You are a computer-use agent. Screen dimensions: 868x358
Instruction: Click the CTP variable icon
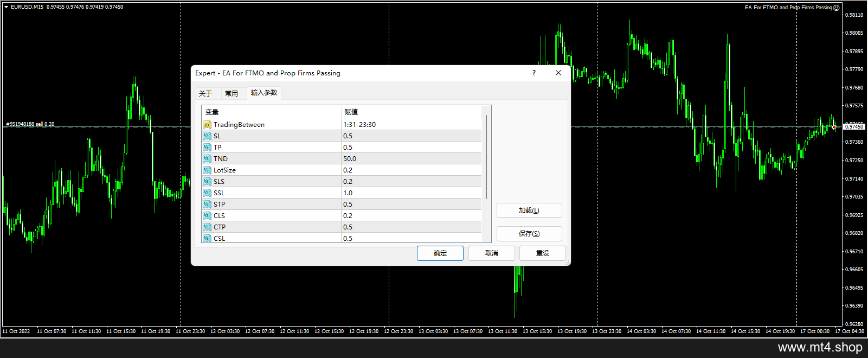[x=207, y=227]
